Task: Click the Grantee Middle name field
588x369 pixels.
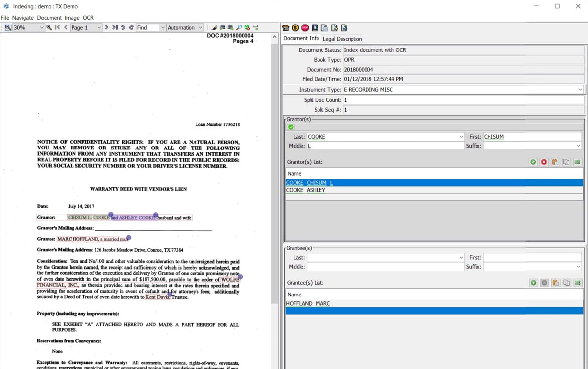Action: tap(385, 267)
